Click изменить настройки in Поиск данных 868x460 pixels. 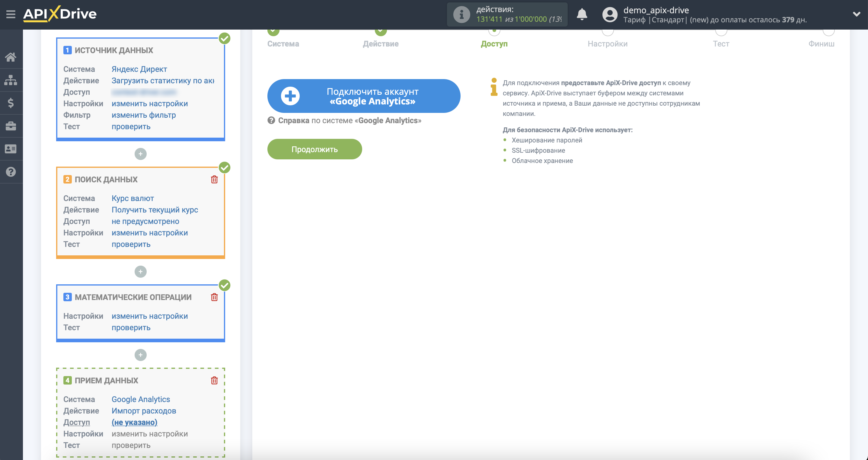pyautogui.click(x=150, y=232)
